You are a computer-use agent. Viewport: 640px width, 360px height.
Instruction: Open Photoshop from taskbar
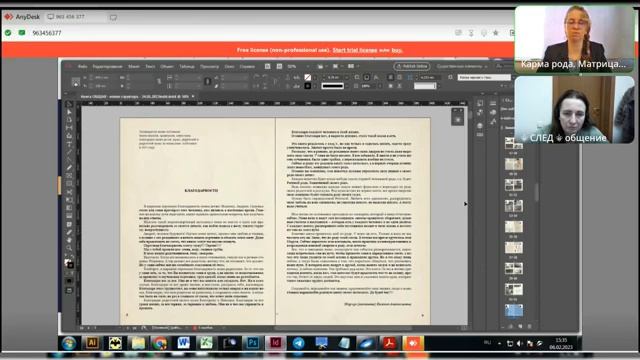coord(252,343)
